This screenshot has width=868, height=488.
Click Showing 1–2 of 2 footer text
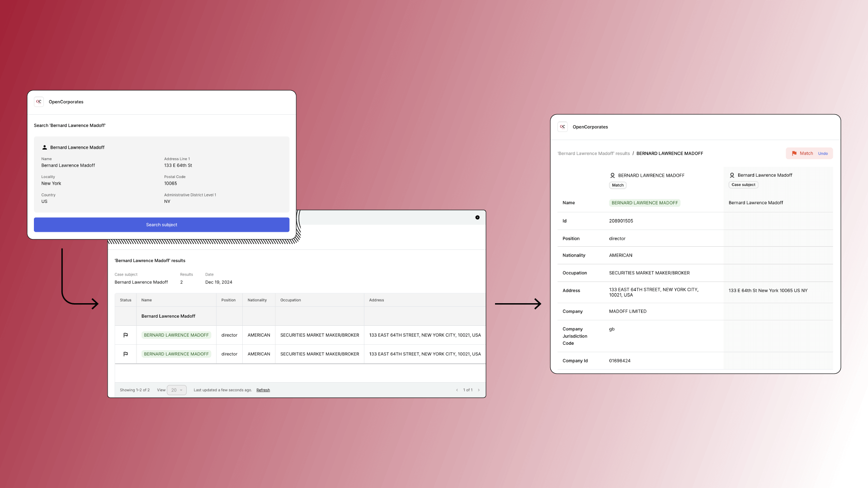point(135,390)
